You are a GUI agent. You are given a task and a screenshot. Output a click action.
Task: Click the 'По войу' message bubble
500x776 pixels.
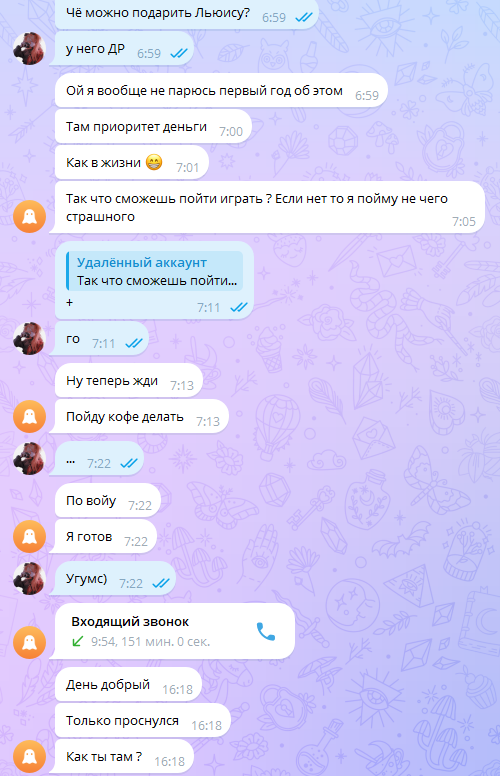click(108, 500)
